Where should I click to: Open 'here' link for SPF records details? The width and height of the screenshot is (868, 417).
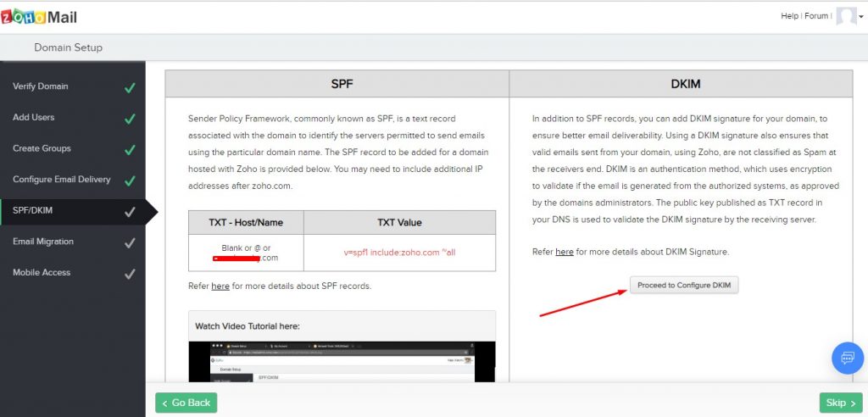[220, 286]
